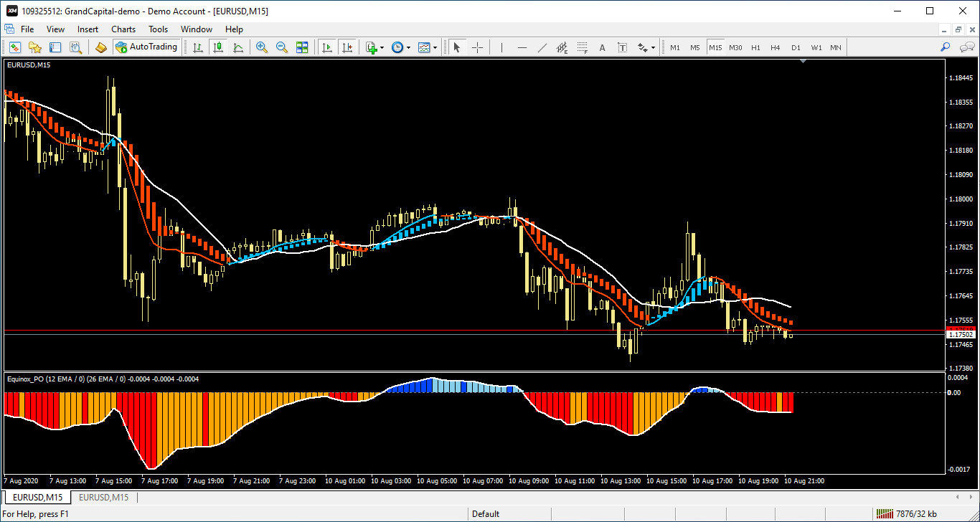This screenshot has height=522, width=980.
Task: Select the H1 timeframe button
Action: pos(755,47)
